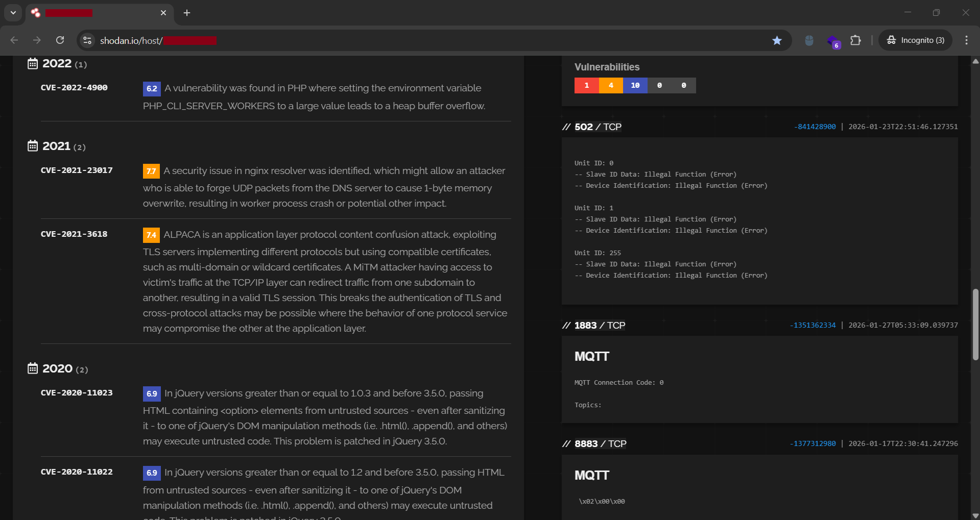Image resolution: width=980 pixels, height=520 pixels.
Task: Click the forward navigation arrow
Action: (x=37, y=40)
